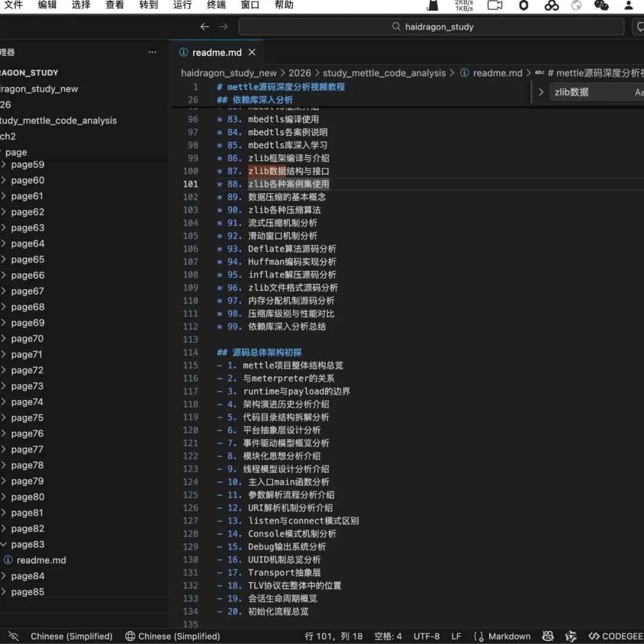The height and width of the screenshot is (644, 644).
Task: Expand the page61 folder
Action: pos(27,196)
